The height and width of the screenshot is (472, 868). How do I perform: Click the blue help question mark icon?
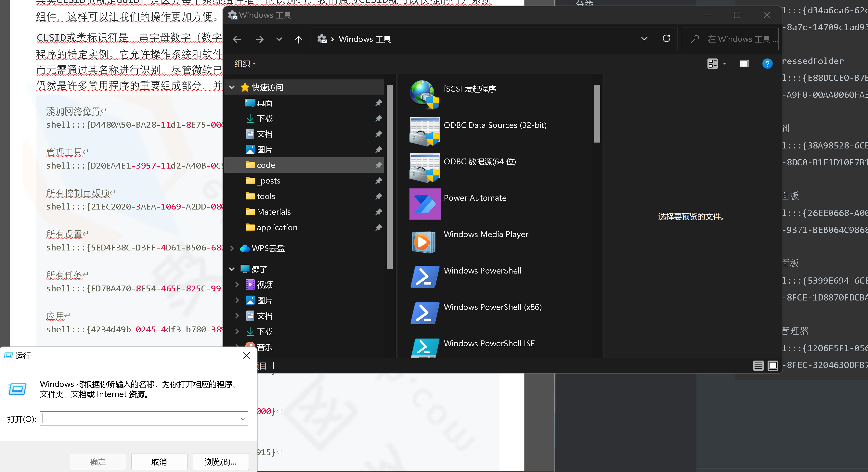pyautogui.click(x=767, y=64)
